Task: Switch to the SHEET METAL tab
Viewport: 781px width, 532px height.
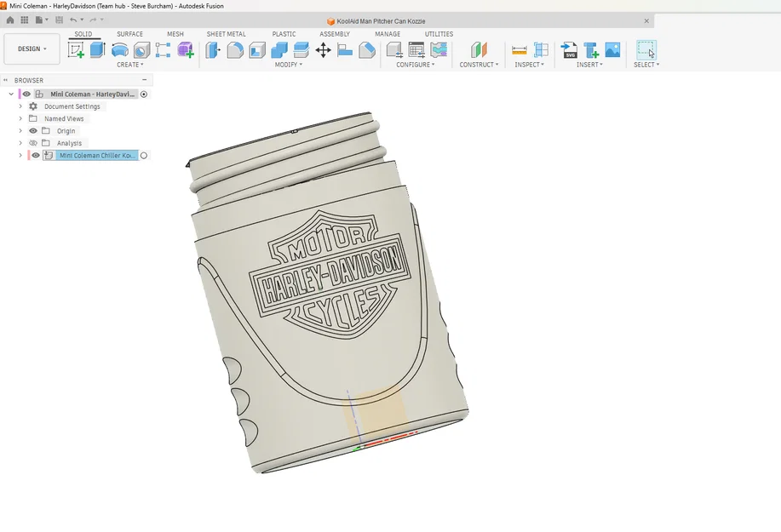Action: 227,34
